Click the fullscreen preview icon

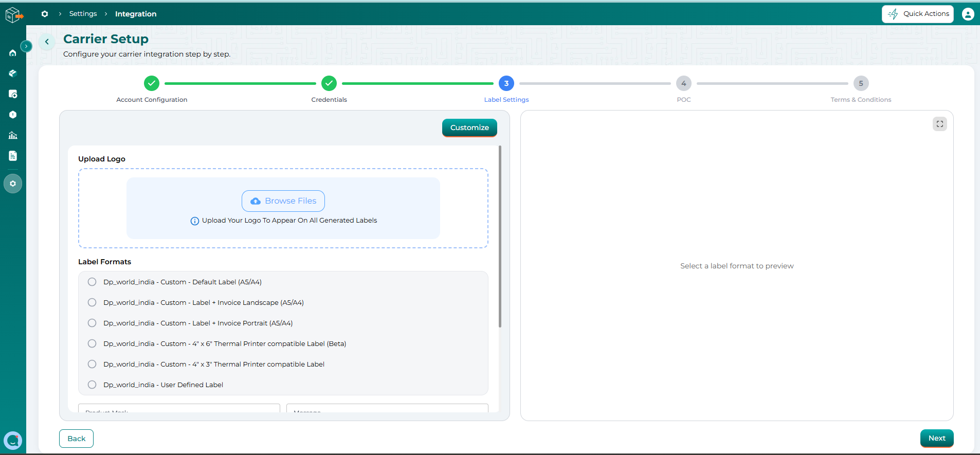pyautogui.click(x=940, y=124)
